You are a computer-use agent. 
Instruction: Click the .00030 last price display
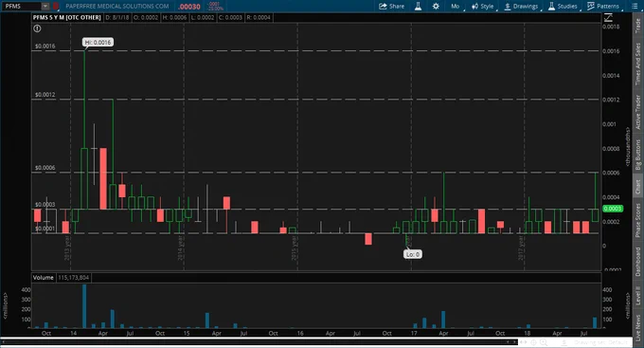pyautogui.click(x=189, y=7)
